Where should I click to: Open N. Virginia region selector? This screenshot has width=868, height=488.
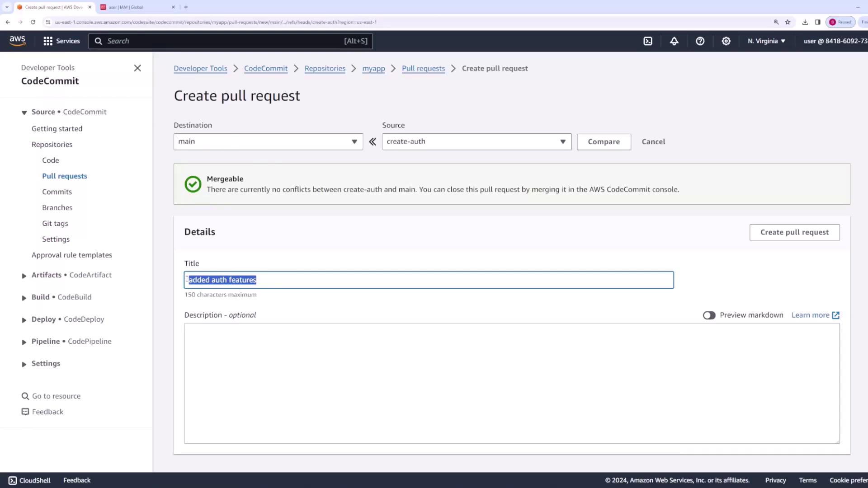point(766,41)
